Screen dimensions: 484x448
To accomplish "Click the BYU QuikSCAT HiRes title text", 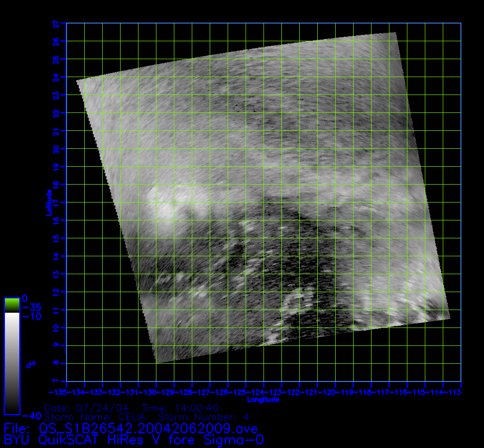I will [134, 439].
